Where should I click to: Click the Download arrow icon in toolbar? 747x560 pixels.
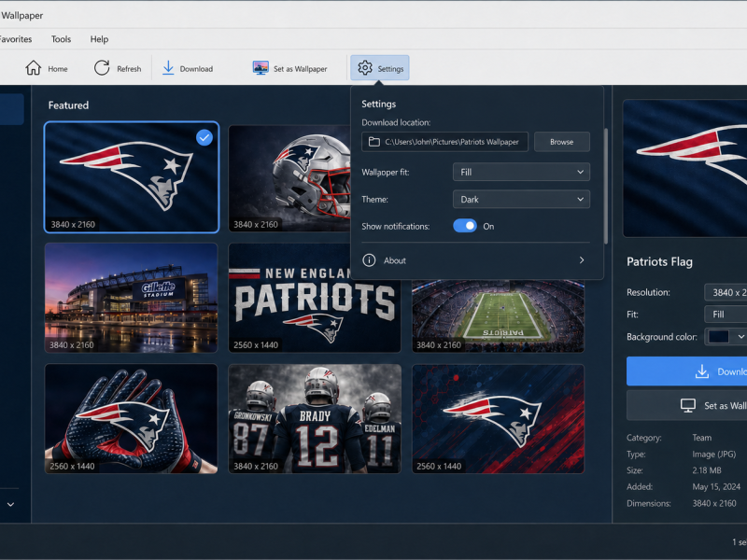168,68
